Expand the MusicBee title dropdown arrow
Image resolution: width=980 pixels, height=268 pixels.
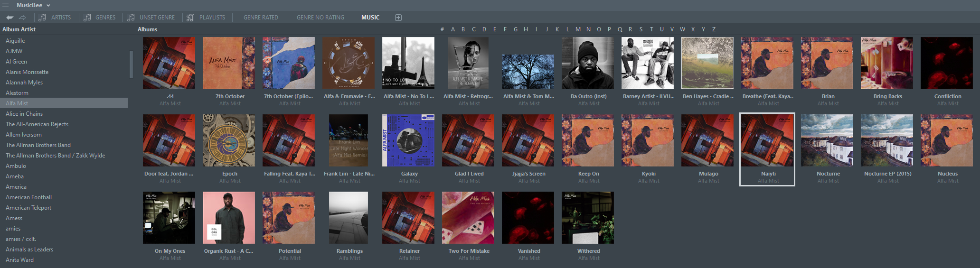coord(48,5)
